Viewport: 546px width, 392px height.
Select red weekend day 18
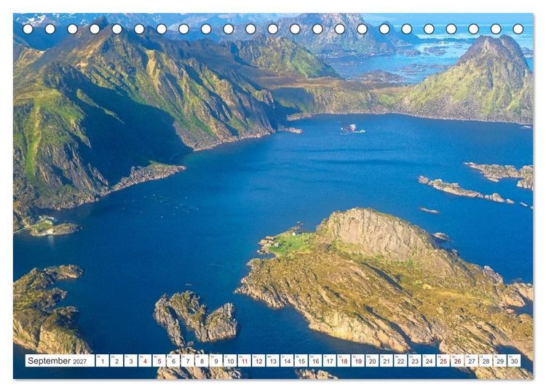point(344,361)
